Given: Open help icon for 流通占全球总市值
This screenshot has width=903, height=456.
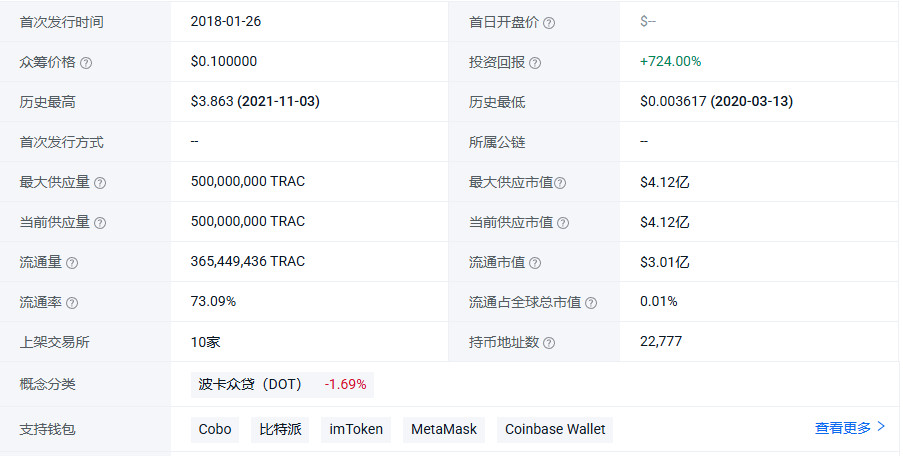Looking at the screenshot, I should click(590, 303).
